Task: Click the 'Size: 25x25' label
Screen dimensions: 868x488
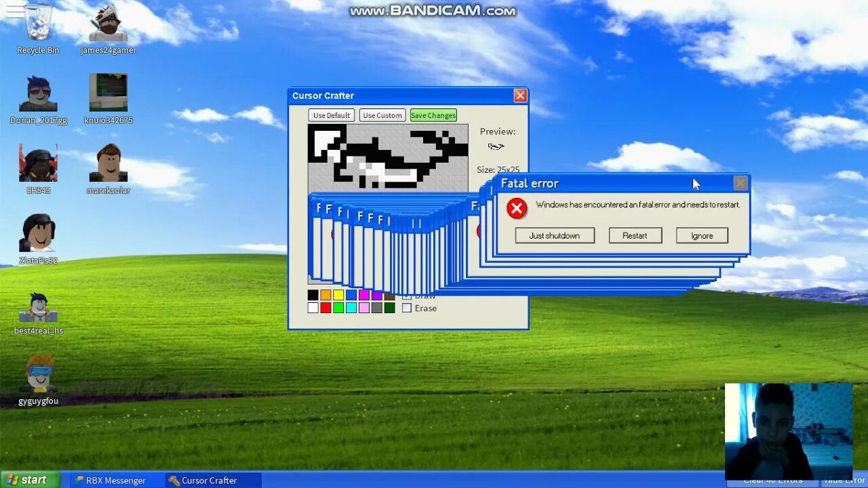Action: pyautogui.click(x=498, y=170)
